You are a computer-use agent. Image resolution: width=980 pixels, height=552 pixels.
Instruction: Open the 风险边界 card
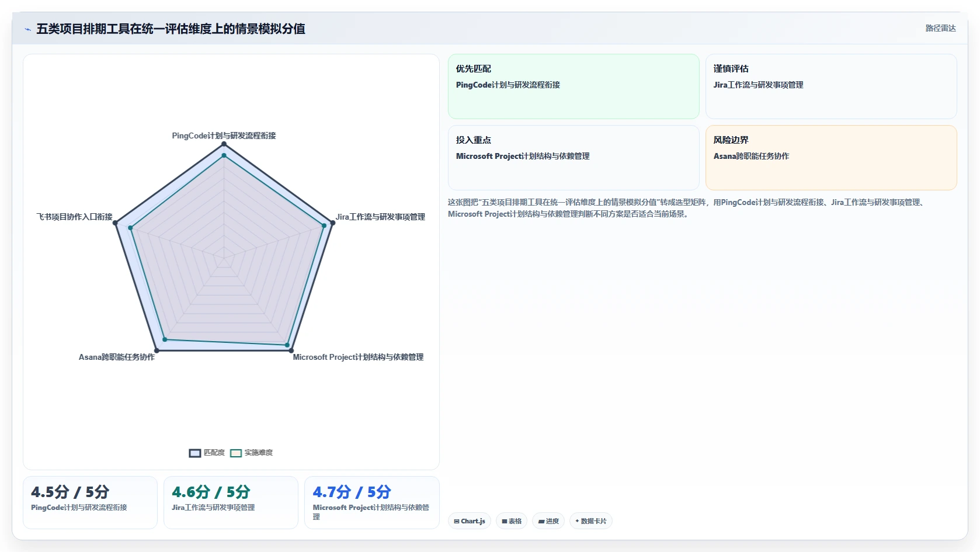coord(831,158)
